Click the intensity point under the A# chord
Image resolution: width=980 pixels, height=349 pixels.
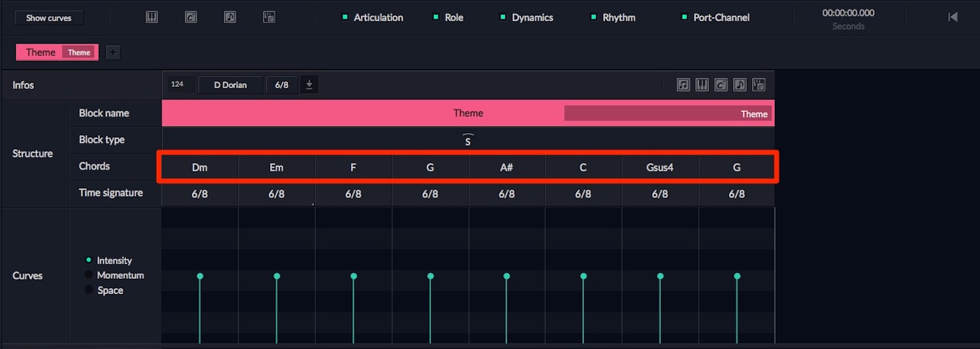(507, 276)
